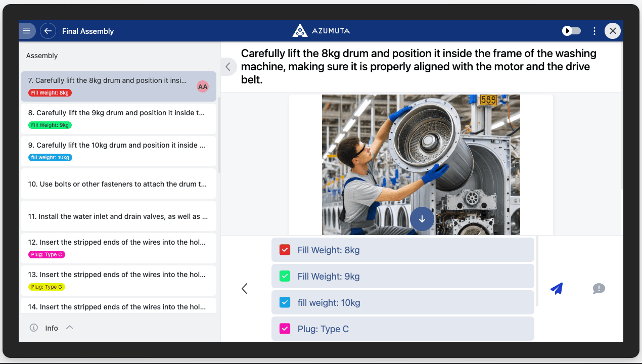
Task: Uncheck the Fill Weight: 9kg checkbox
Action: coord(285,276)
